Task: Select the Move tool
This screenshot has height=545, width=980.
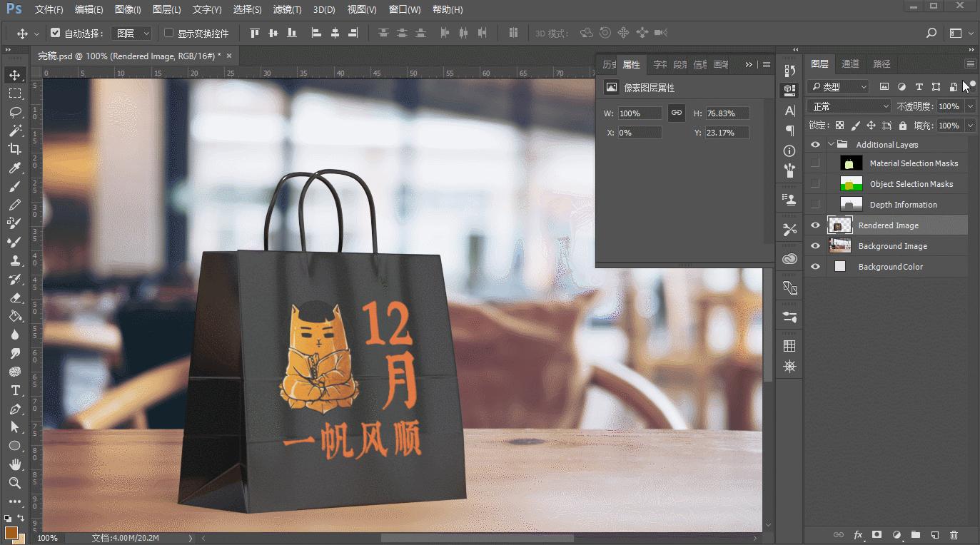Action: coord(14,74)
